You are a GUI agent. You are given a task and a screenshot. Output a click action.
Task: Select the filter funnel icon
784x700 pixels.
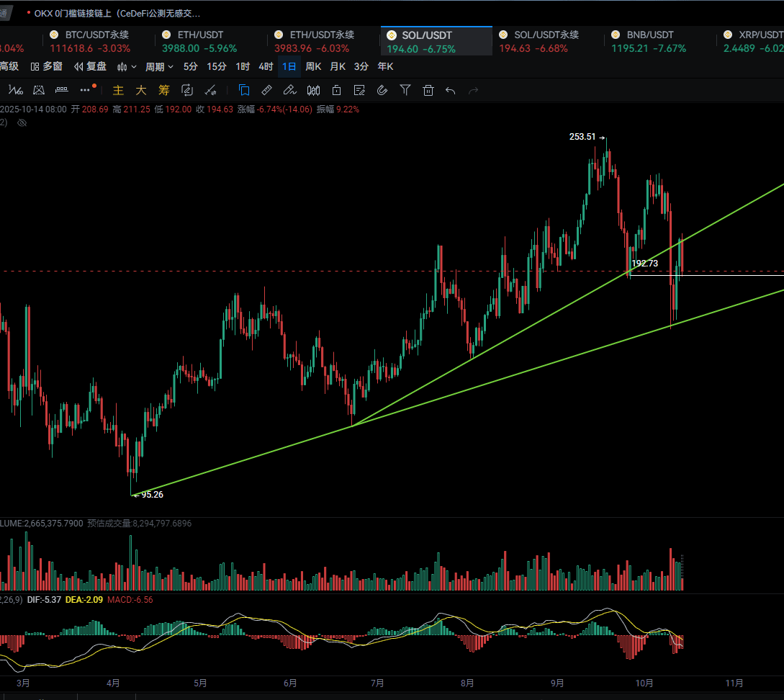[x=405, y=90]
